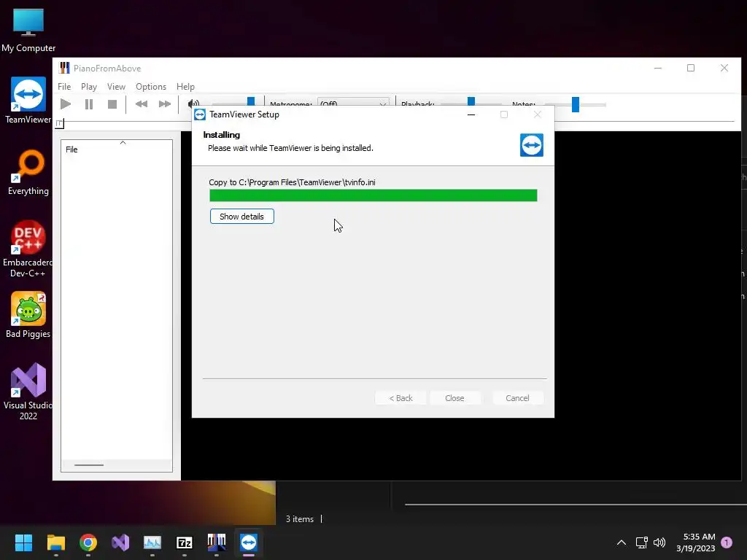Open the View menu in PianoFromAbove
747x560 pixels.
[116, 87]
